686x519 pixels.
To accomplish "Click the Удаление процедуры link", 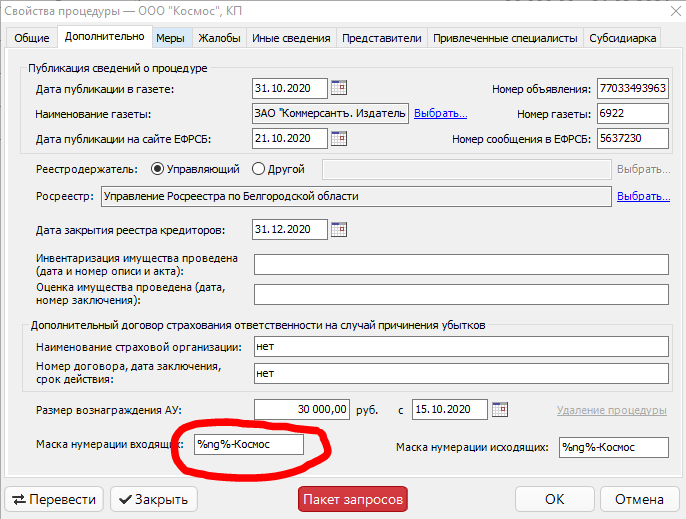I will [611, 410].
